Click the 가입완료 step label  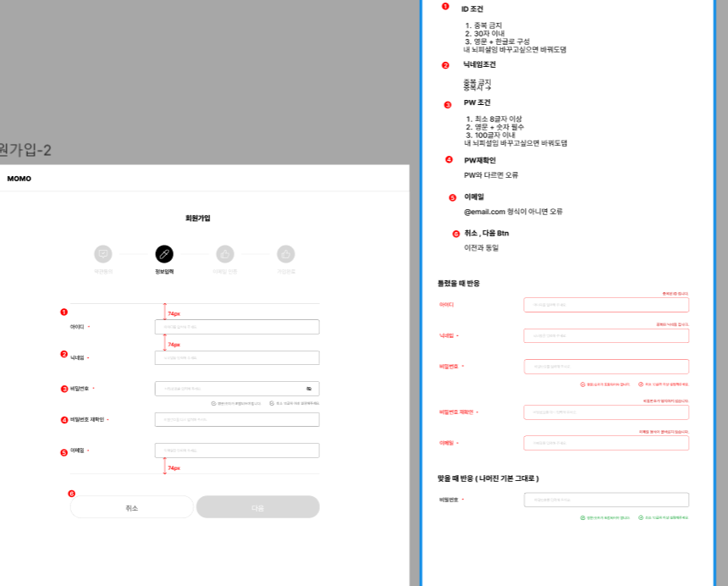[286, 272]
